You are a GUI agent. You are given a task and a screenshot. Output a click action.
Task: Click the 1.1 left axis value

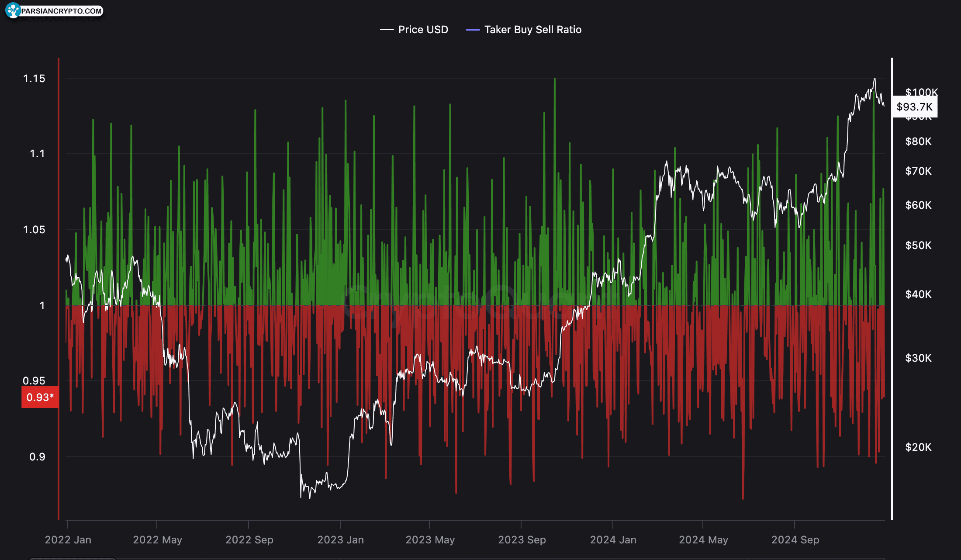click(37, 154)
